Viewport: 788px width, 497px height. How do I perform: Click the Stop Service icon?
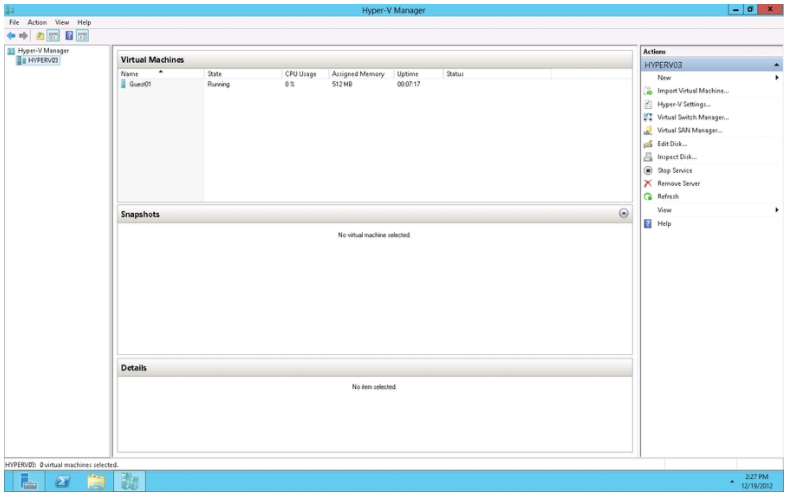coord(648,170)
